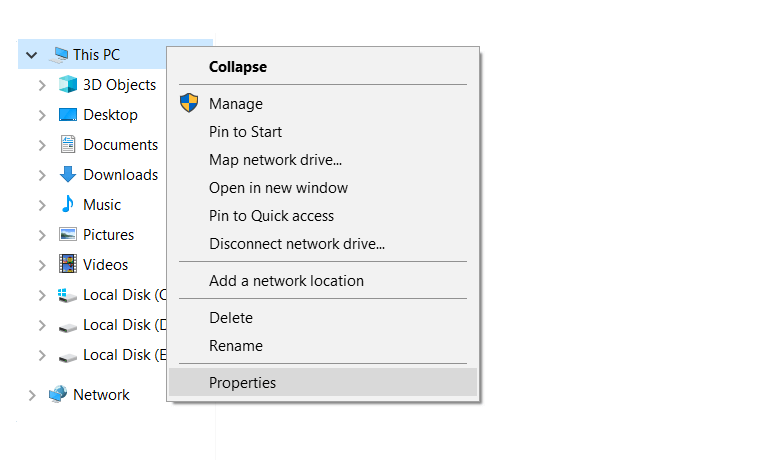Click the Network globe icon

click(x=58, y=394)
